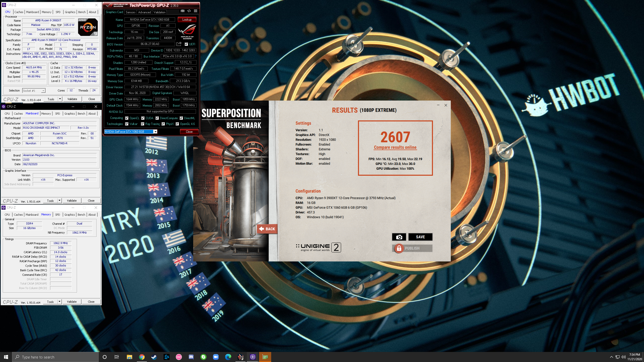The image size is (644, 362).
Task: Click the Superposition screenshot camera button
Action: (x=399, y=237)
